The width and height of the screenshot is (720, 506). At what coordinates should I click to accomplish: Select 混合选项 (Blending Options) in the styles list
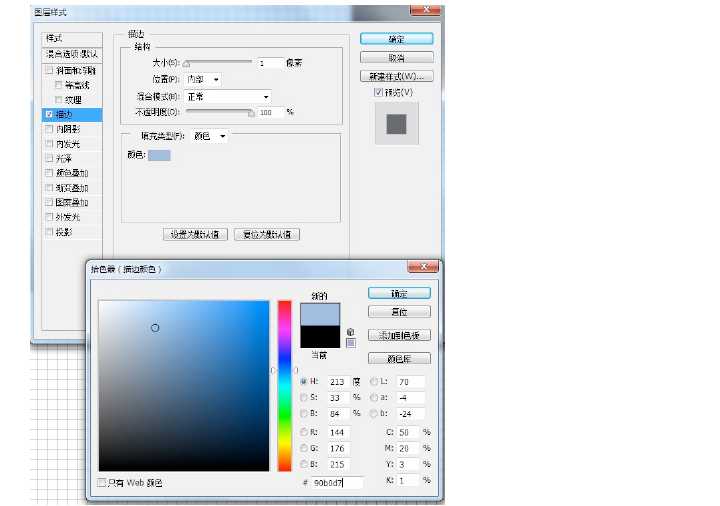pyautogui.click(x=71, y=54)
